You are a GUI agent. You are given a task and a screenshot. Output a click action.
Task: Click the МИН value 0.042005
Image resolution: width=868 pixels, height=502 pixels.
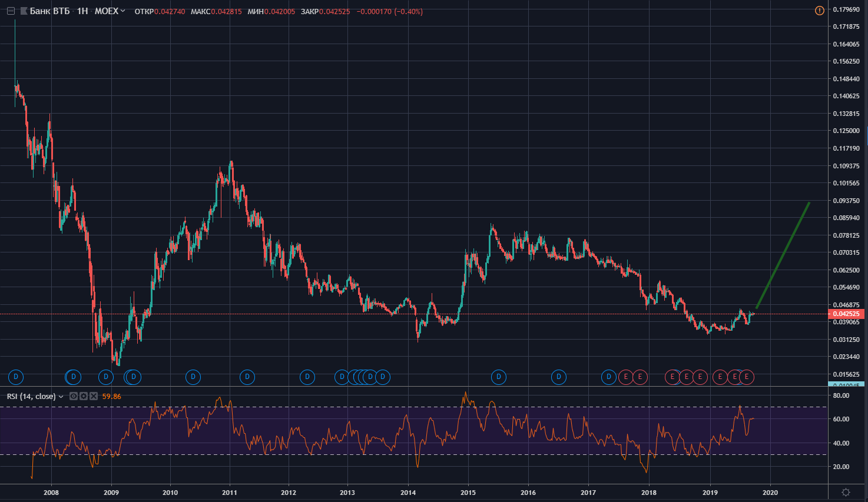click(x=279, y=11)
